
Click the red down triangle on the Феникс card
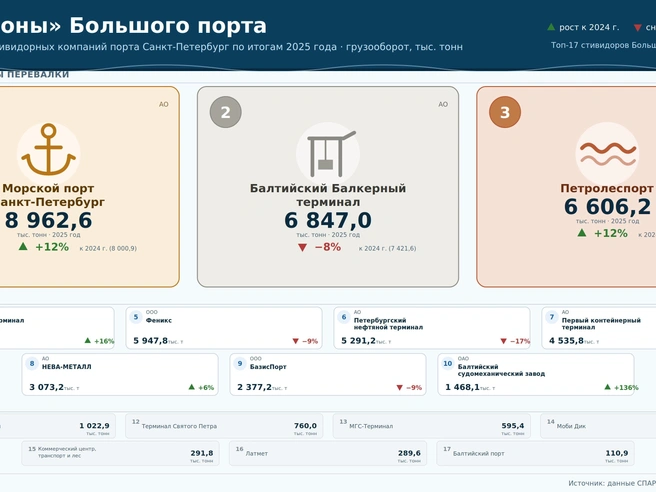pos(295,341)
